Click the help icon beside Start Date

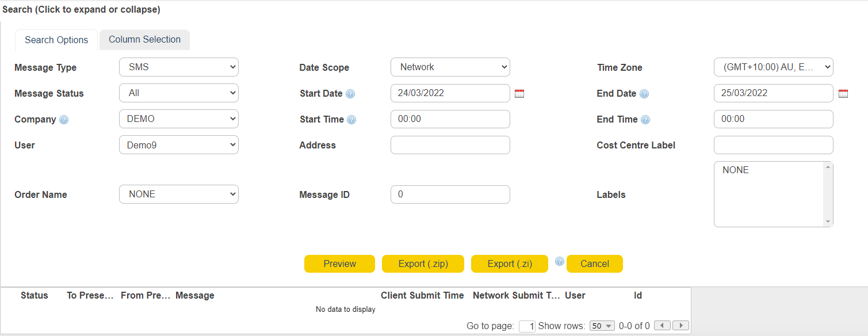[x=350, y=94]
